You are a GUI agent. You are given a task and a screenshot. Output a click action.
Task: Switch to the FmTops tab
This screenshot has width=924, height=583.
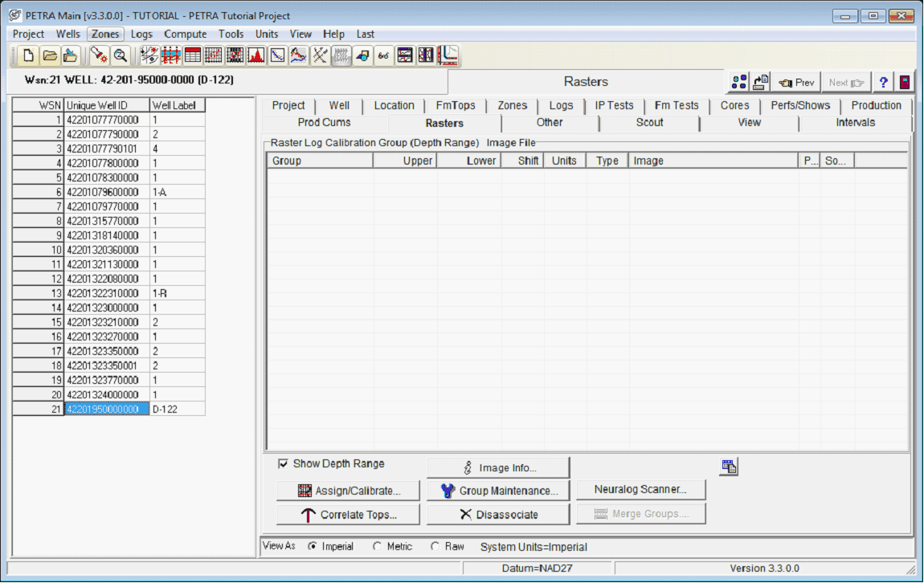pos(456,105)
